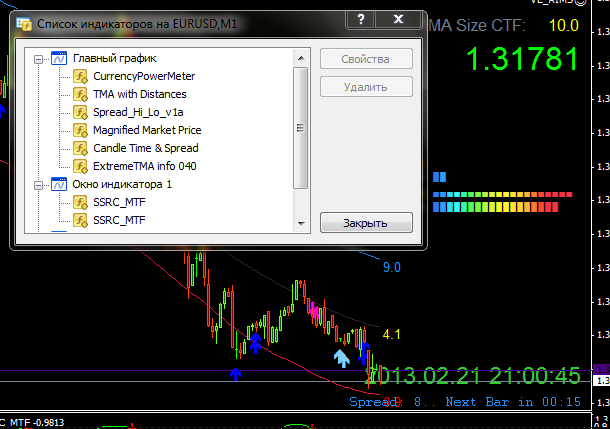Viewport: 610px width, 429px height.
Task: Click the 4.1 distance label on chart
Action: (391, 334)
